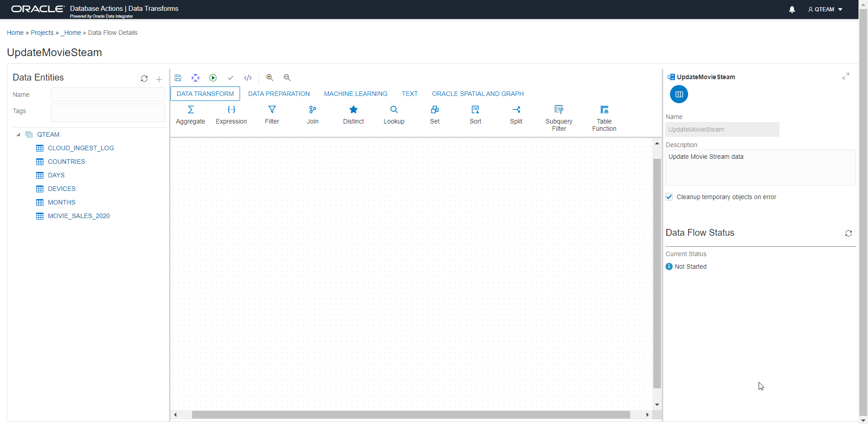Focus the Data Entities Name filter field
868x424 pixels.
click(x=108, y=95)
